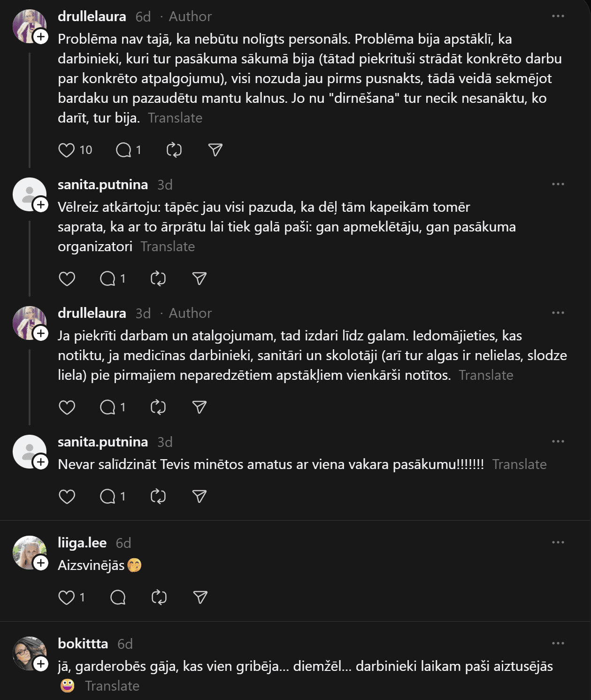Follow bokittta via avatar plus badge
This screenshot has height=700, width=591.
(x=41, y=664)
